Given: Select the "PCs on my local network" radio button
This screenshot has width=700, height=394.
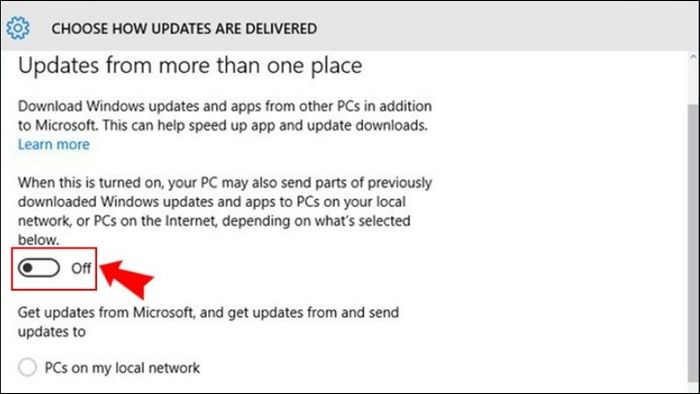Looking at the screenshot, I should point(27,367).
